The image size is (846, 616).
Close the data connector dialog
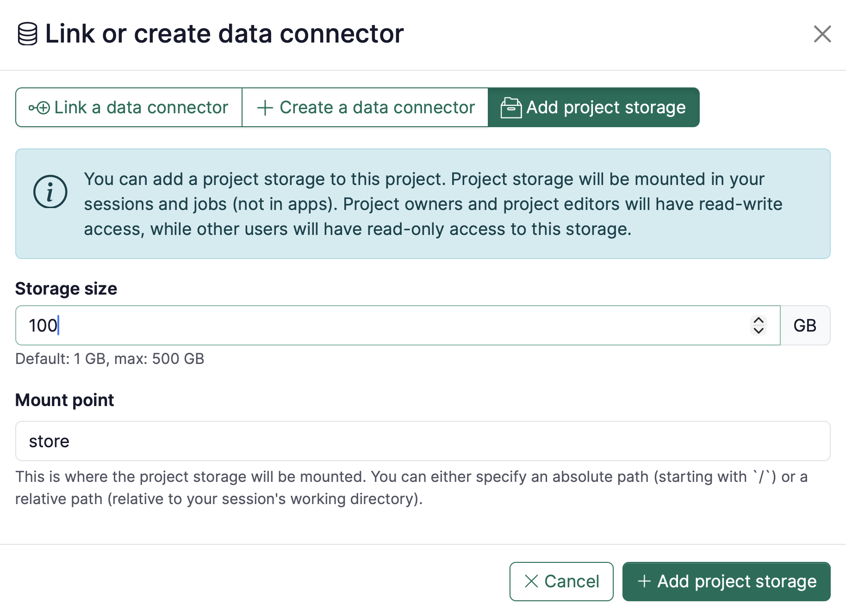[x=822, y=34]
